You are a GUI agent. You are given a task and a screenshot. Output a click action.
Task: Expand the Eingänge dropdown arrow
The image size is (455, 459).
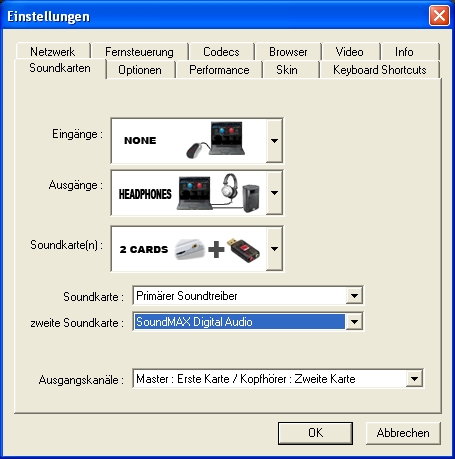274,141
